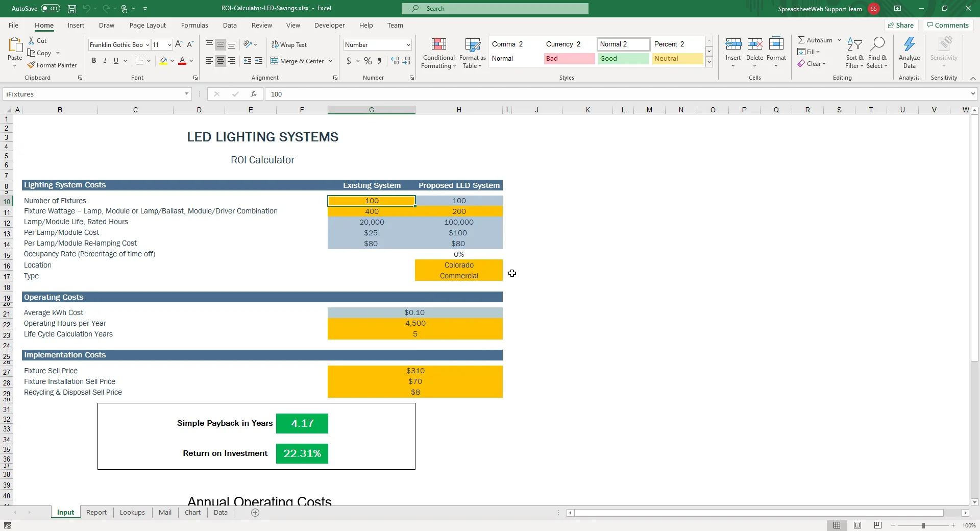
Task: Click the Comments button
Action: tap(948, 25)
